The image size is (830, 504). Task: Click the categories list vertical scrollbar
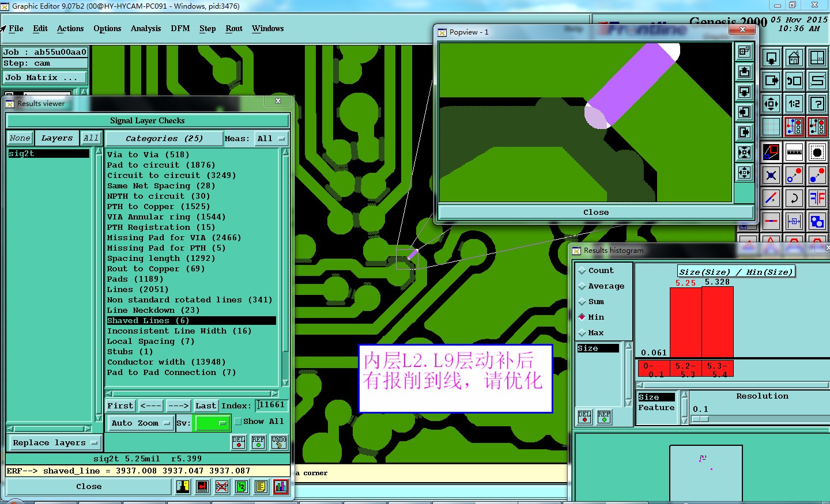click(x=285, y=267)
